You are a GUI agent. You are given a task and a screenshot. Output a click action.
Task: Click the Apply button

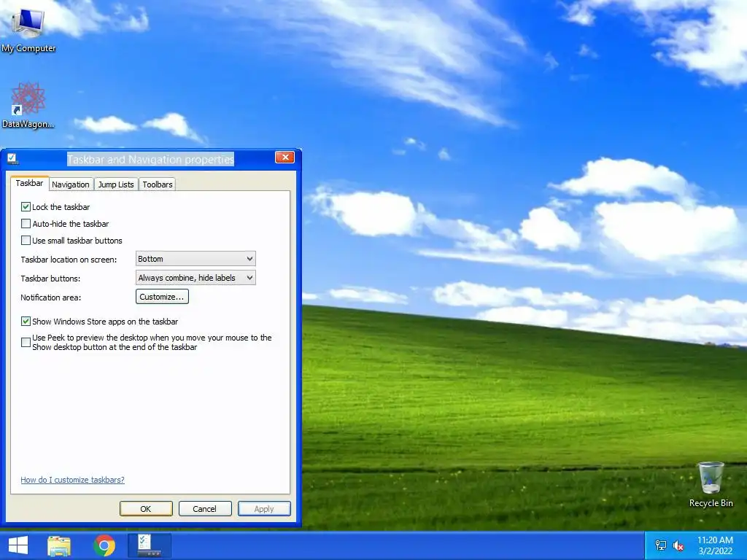[x=264, y=508]
